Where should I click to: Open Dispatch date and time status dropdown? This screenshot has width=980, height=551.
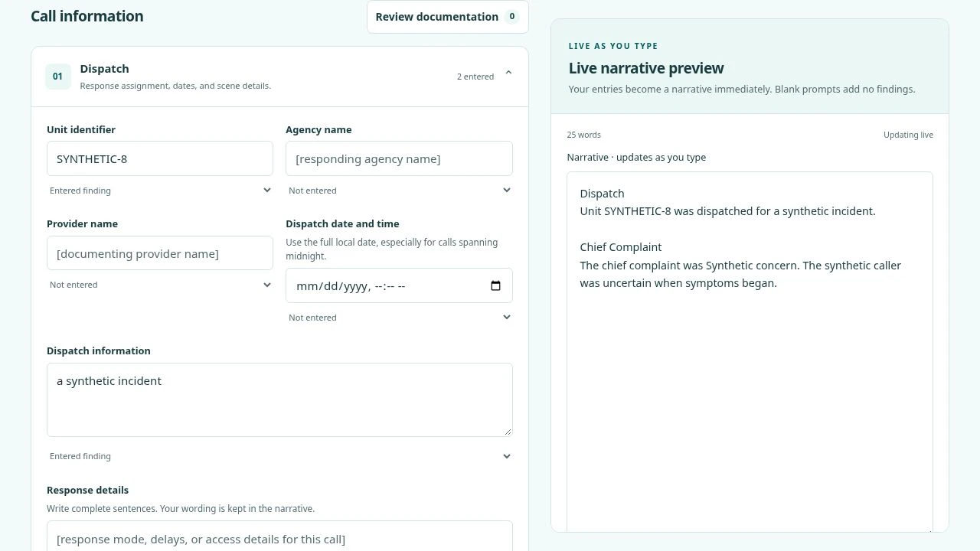pos(399,318)
